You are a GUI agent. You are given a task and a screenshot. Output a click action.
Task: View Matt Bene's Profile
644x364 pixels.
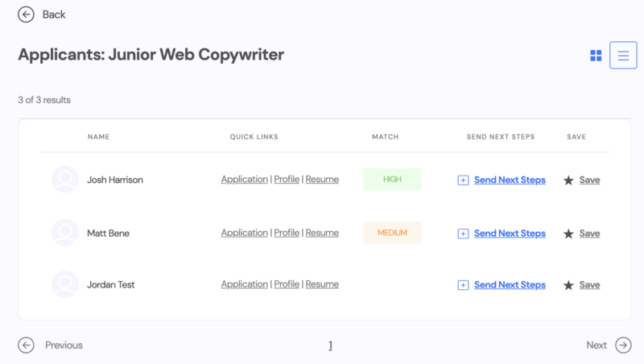(287, 233)
